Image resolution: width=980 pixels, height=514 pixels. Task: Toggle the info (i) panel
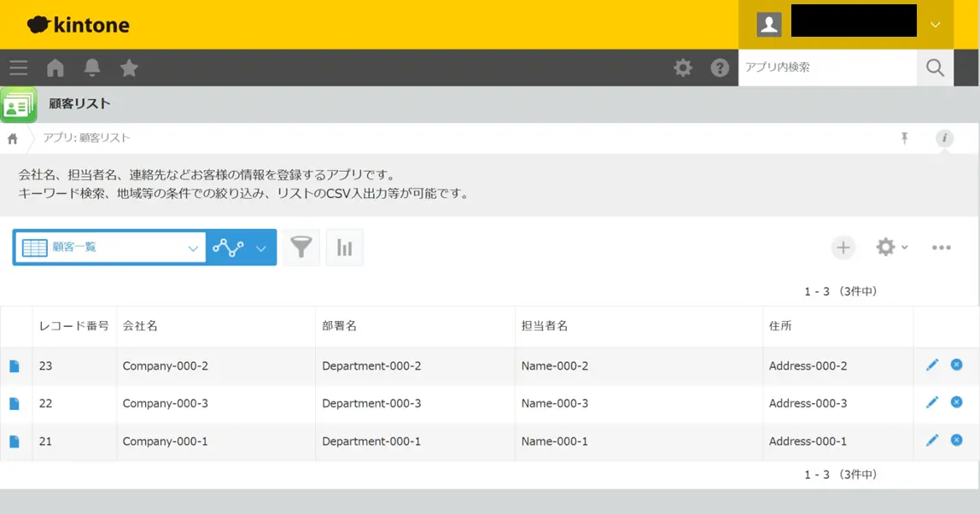tap(944, 137)
